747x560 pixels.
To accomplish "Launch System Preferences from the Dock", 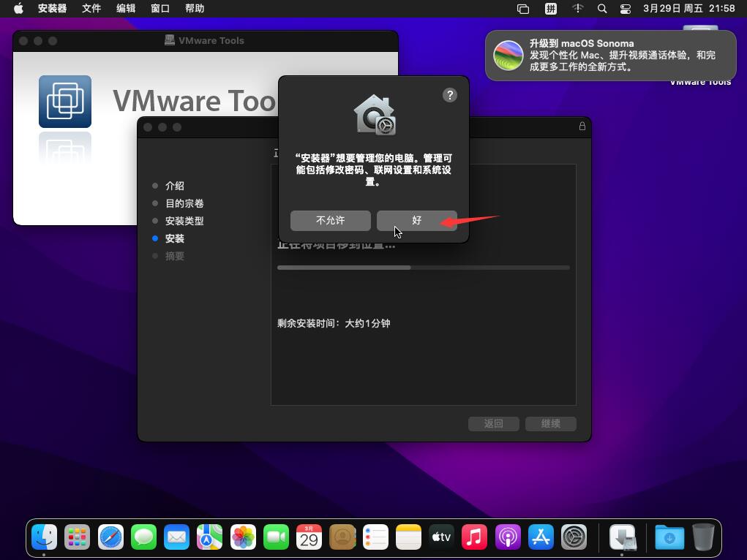I will tap(574, 537).
